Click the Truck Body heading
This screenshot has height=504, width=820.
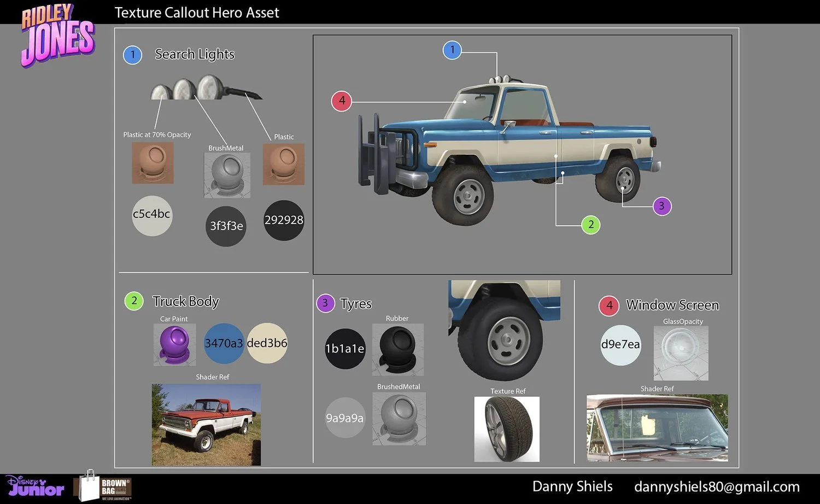(186, 302)
